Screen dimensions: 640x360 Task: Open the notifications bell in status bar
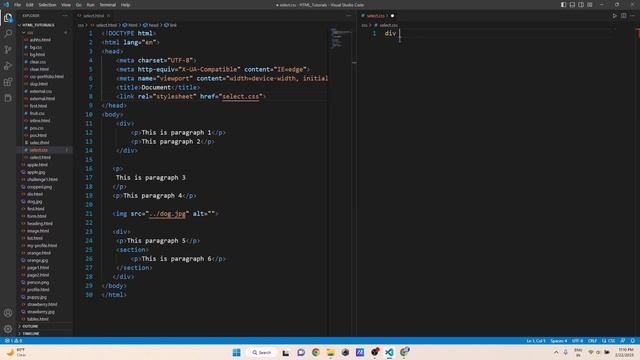[633, 340]
